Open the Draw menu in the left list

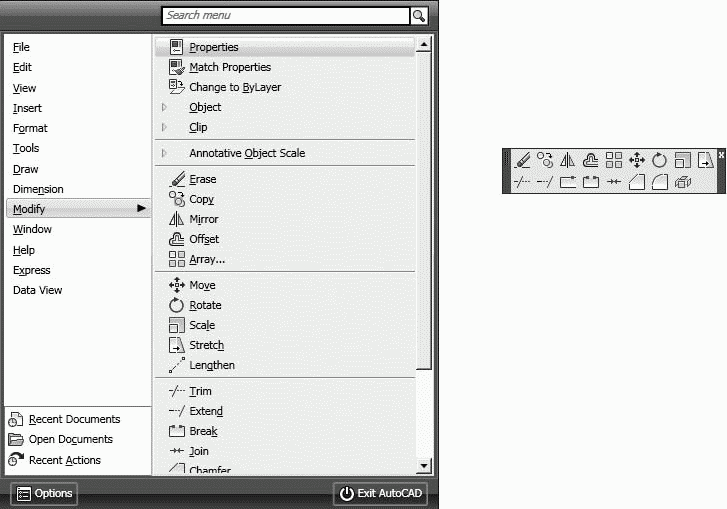[26, 169]
